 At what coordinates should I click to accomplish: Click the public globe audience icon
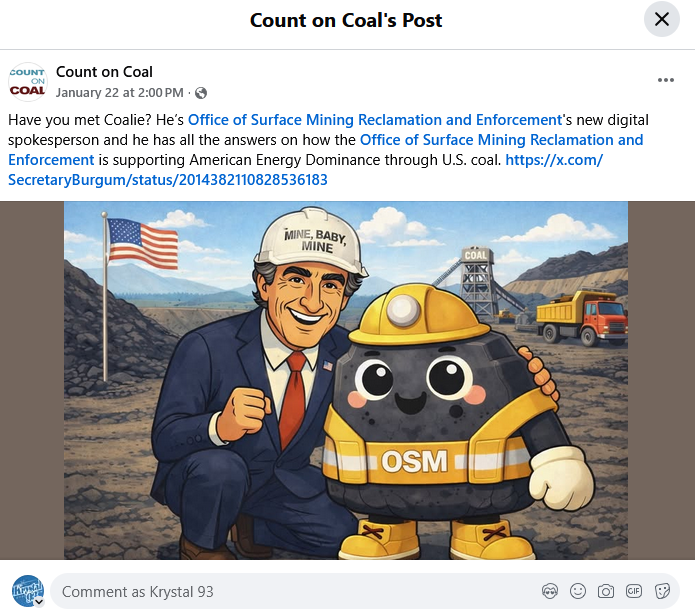coord(201,93)
